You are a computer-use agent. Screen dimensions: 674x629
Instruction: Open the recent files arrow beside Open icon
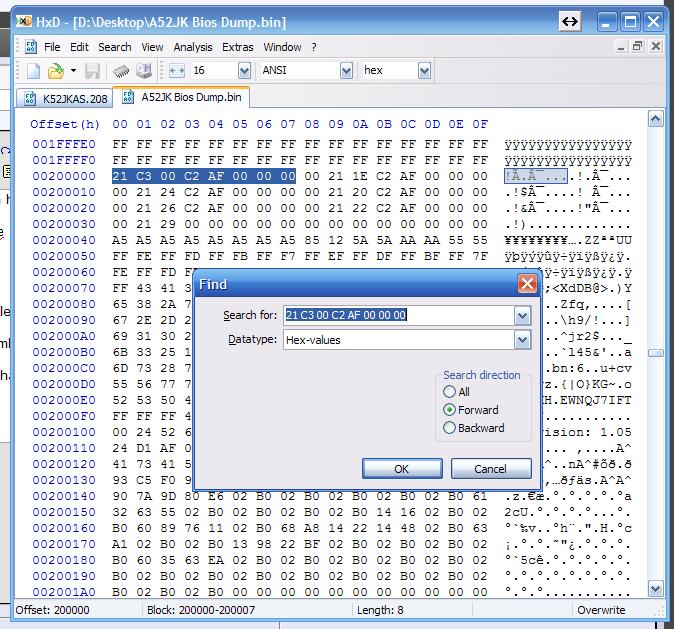point(74,71)
